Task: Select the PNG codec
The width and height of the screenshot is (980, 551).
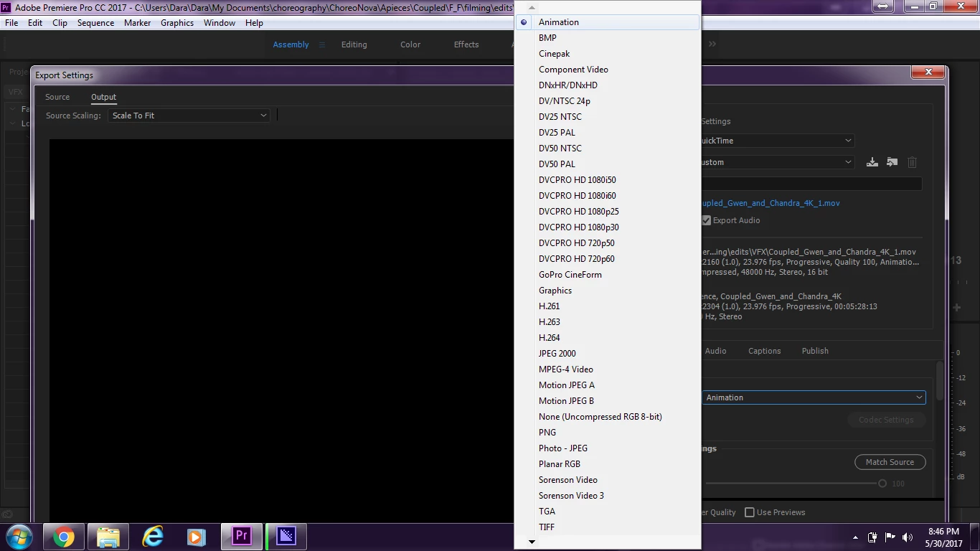Action: [x=608, y=433]
